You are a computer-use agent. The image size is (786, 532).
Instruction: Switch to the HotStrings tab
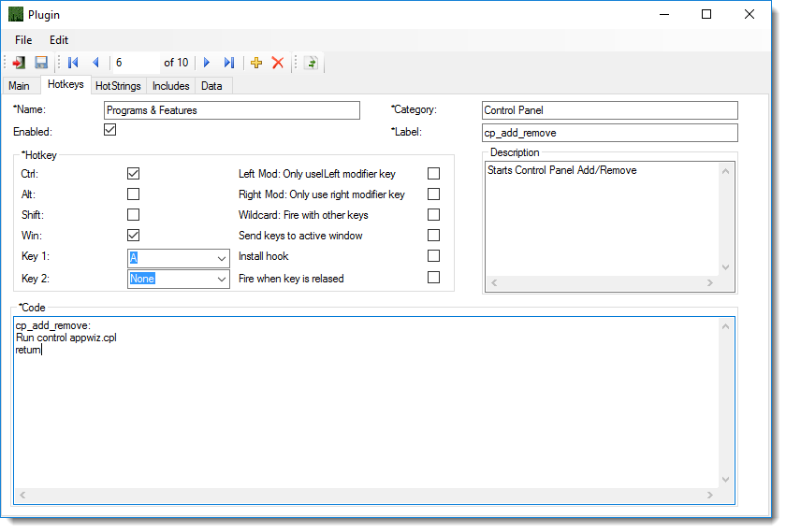[118, 86]
